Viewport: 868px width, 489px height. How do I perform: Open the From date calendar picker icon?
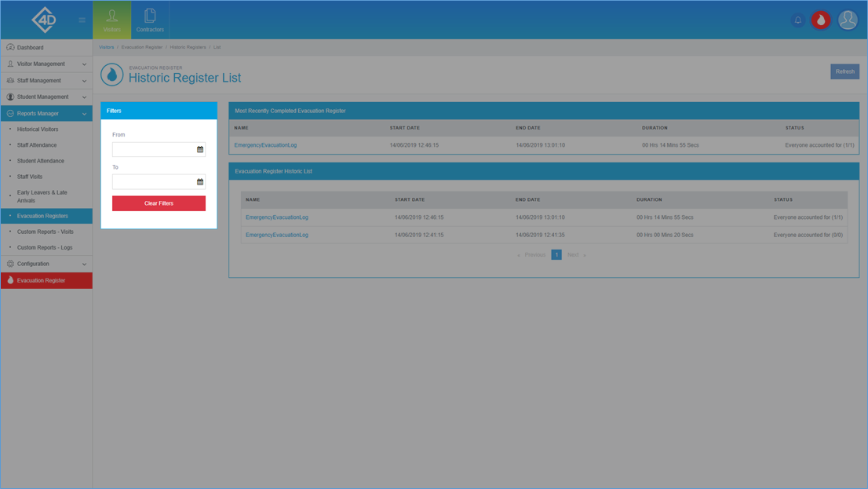(200, 149)
